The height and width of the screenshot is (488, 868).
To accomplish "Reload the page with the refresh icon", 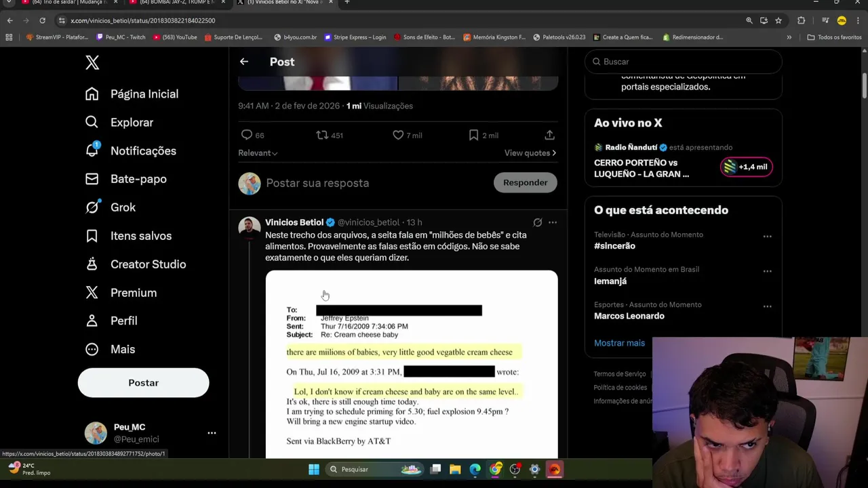I will coord(42,20).
